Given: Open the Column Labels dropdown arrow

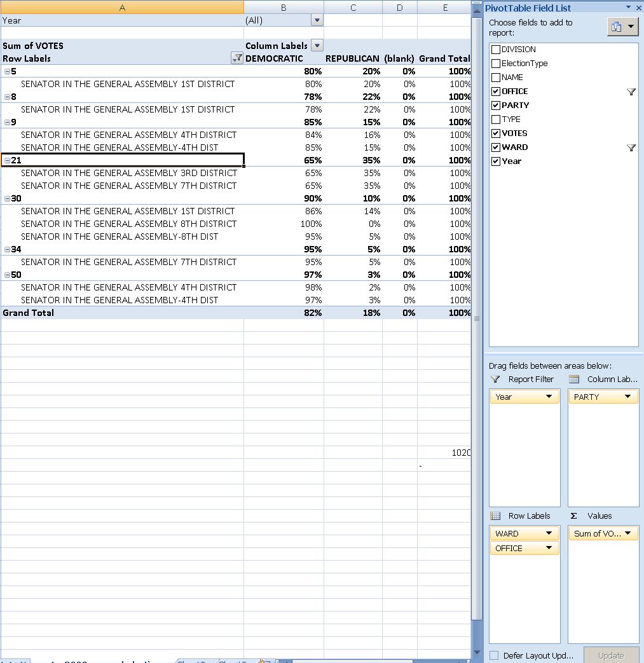Looking at the screenshot, I should coord(317,46).
